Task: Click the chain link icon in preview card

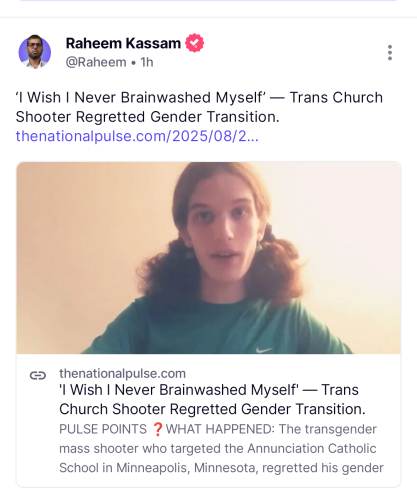Action: point(38,375)
